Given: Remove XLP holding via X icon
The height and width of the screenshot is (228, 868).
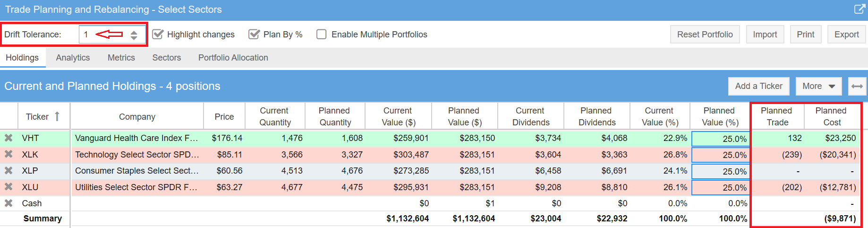Looking at the screenshot, I should (x=9, y=171).
